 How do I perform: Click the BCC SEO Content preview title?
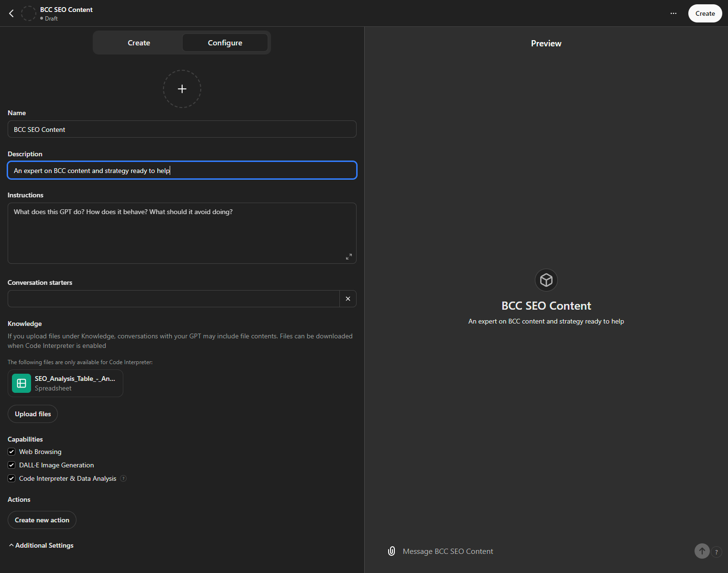pyautogui.click(x=546, y=306)
